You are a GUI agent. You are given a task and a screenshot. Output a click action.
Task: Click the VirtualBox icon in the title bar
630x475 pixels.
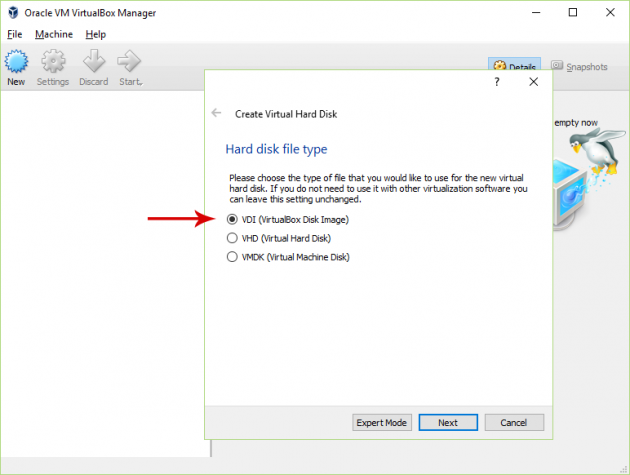coord(11,12)
